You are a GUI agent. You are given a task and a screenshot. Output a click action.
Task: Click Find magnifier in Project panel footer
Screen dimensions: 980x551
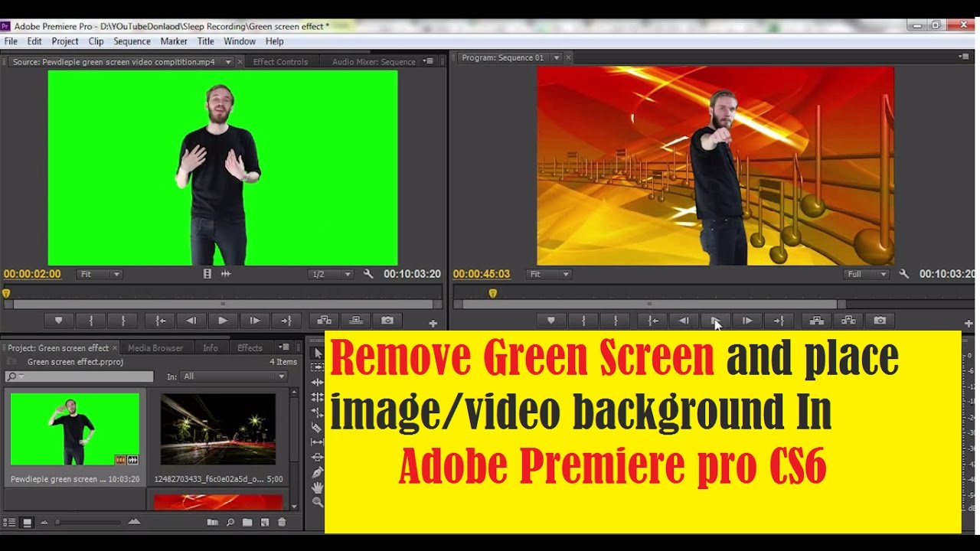(230, 523)
